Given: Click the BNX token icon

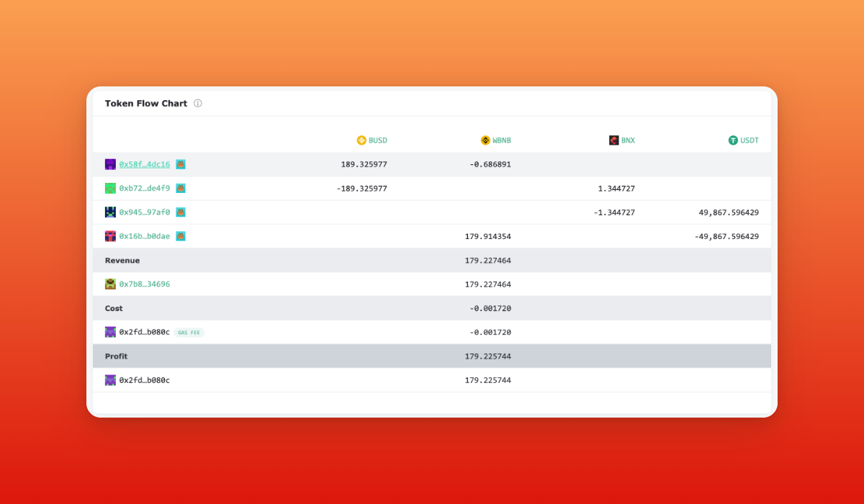Looking at the screenshot, I should (614, 140).
